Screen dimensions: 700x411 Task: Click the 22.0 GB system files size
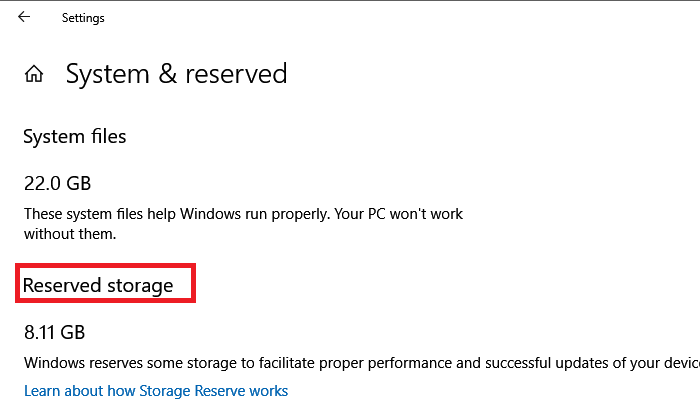(57, 184)
